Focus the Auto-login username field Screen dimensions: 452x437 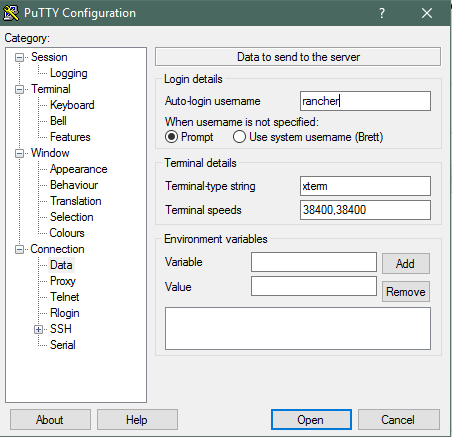pyautogui.click(x=365, y=101)
